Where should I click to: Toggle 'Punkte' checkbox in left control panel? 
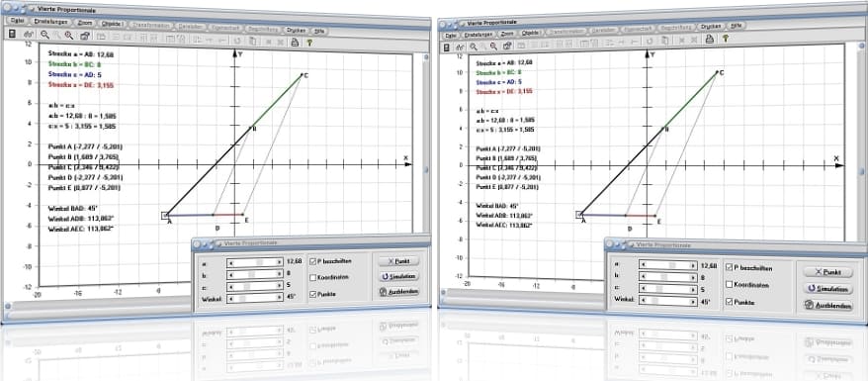[313, 294]
